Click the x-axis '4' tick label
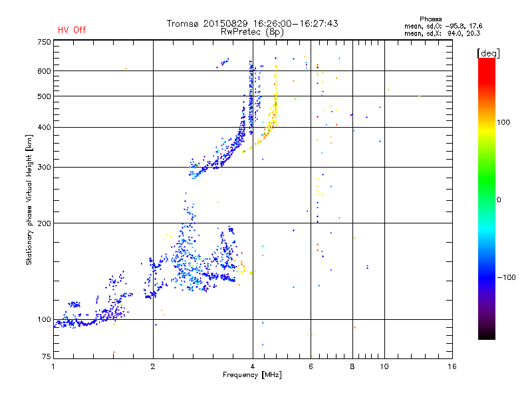This screenshot has height=399, width=532. [253, 366]
